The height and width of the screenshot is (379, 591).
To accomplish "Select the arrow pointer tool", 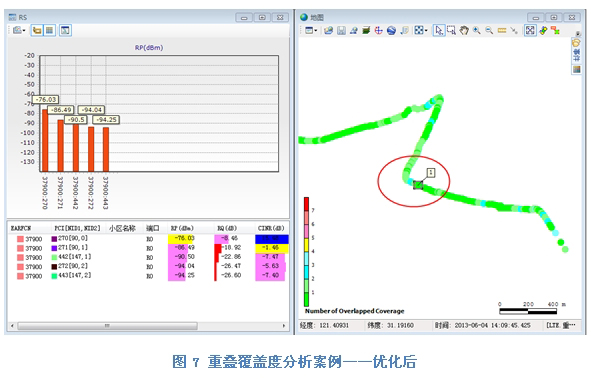I will (x=439, y=31).
